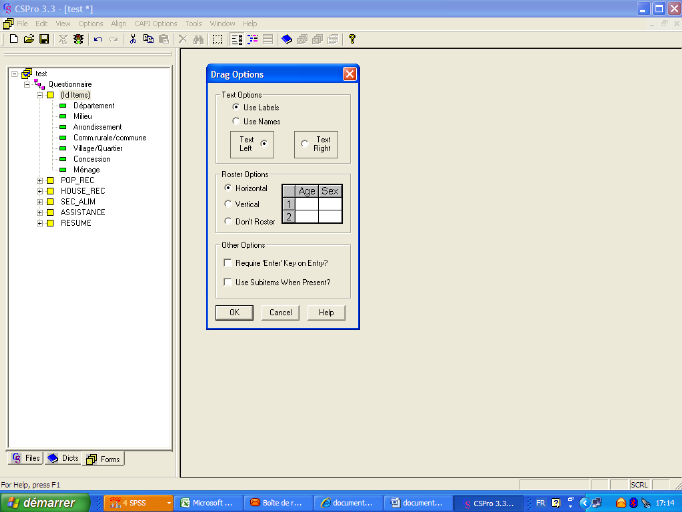The width and height of the screenshot is (682, 512).
Task: Click the Save disk toolbar icon
Action: pyautogui.click(x=44, y=39)
